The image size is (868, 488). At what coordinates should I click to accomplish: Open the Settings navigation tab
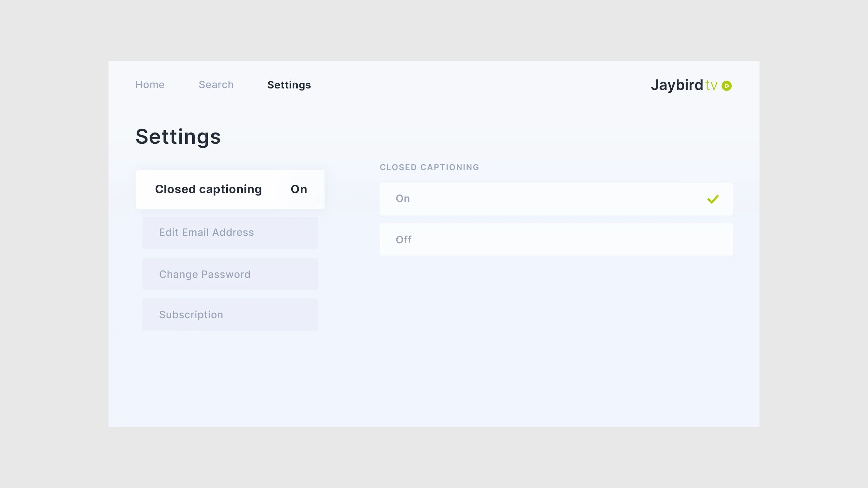289,85
